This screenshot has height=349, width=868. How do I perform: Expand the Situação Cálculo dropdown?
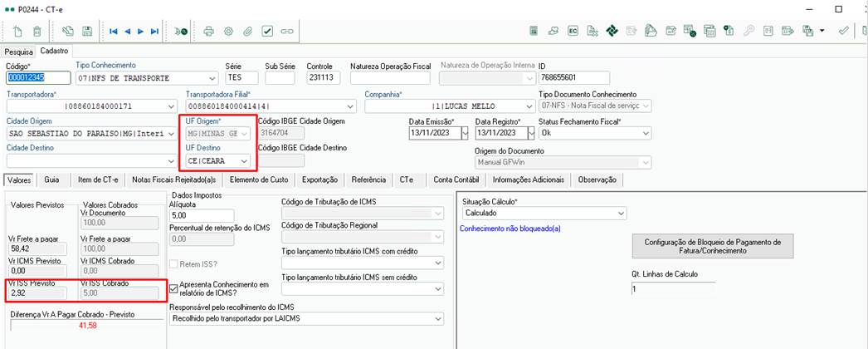click(620, 214)
